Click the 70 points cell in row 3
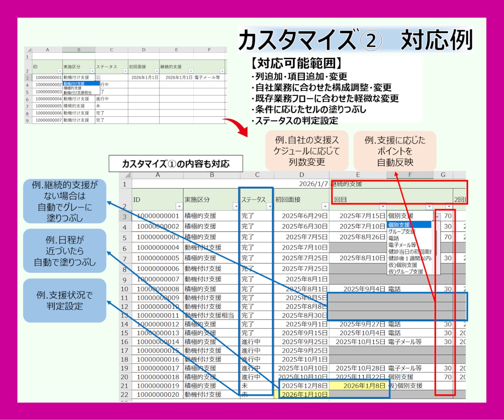The image size is (504, 420). (x=447, y=216)
